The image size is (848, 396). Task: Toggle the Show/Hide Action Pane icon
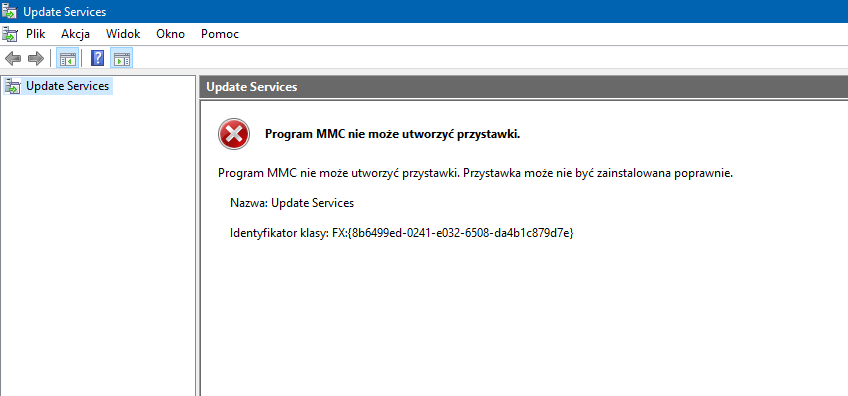pos(122,58)
